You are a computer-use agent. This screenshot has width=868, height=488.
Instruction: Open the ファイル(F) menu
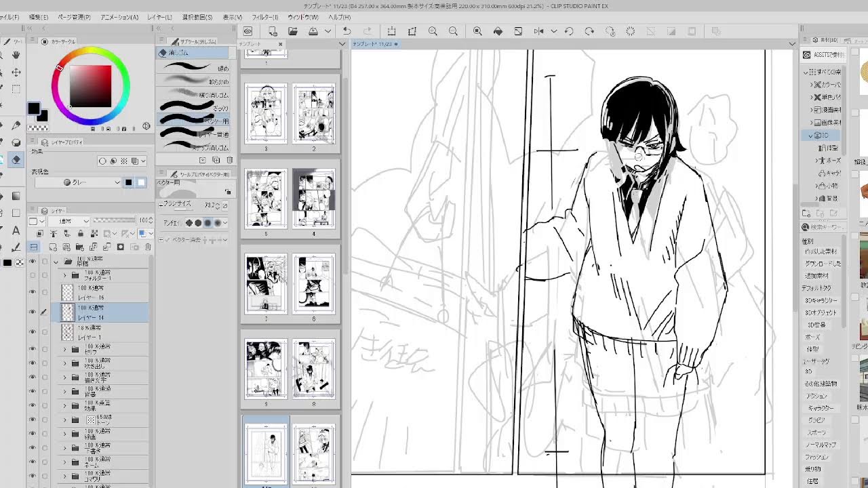point(9,17)
